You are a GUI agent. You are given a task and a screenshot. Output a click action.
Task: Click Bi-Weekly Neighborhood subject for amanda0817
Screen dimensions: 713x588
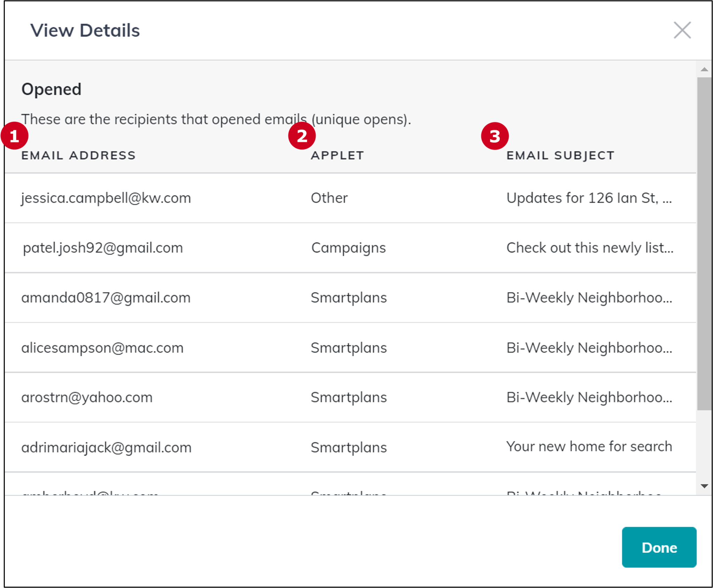click(x=589, y=298)
